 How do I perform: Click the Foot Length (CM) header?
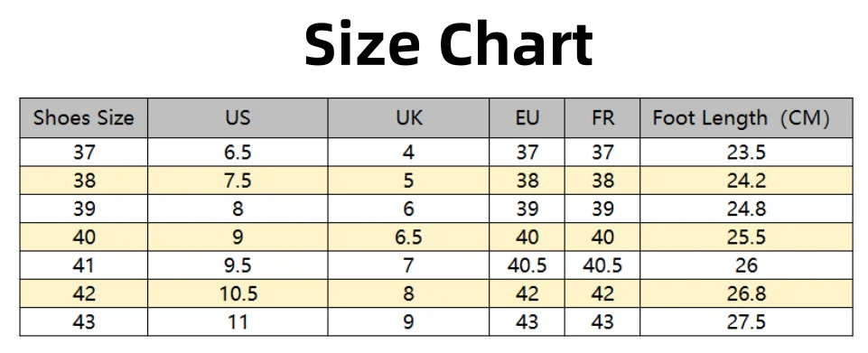tap(746, 118)
